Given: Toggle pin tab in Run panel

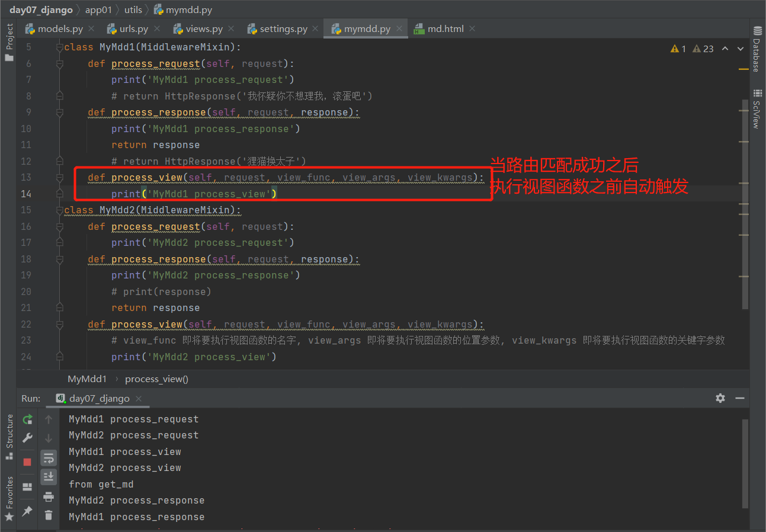Looking at the screenshot, I should pyautogui.click(x=27, y=511).
